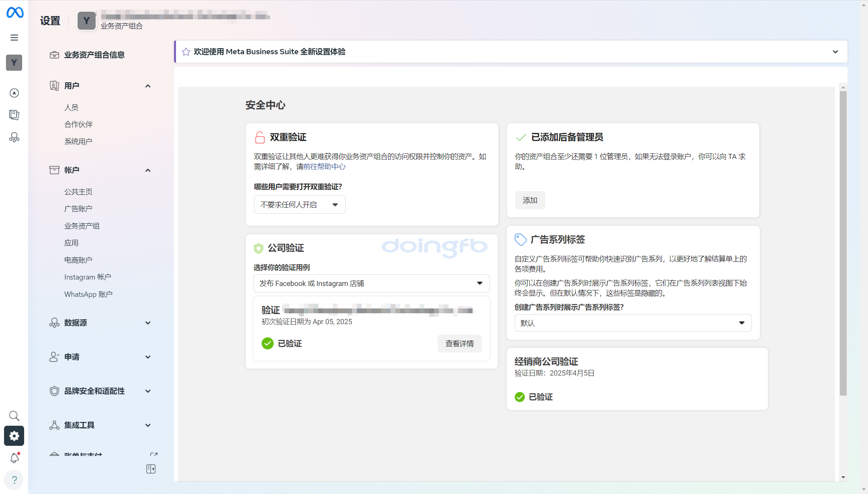
Task: Click the small Y account avatar in left rail
Action: pos(14,63)
